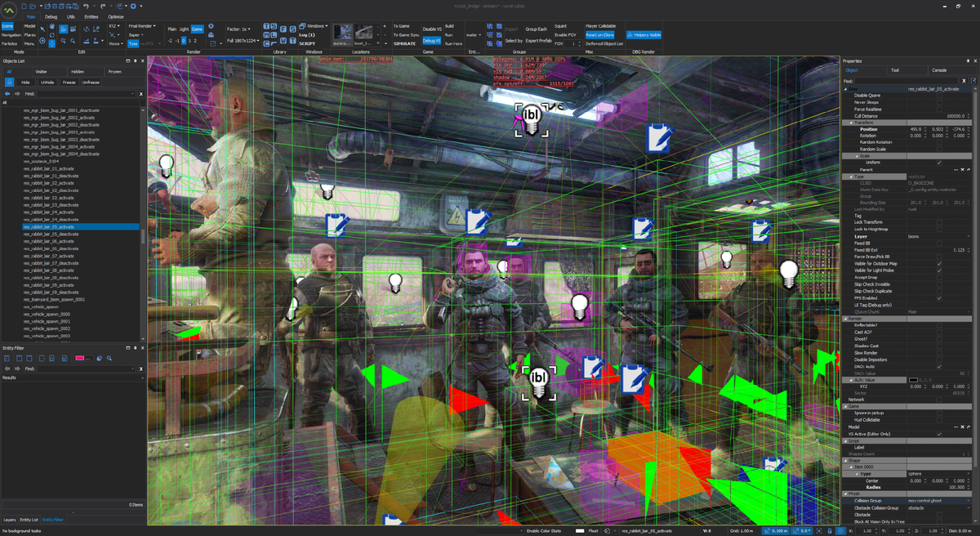This screenshot has width=980, height=536.
Task: Select res_rabbit_lair_05_deactivate in Objects List
Action: (51, 234)
